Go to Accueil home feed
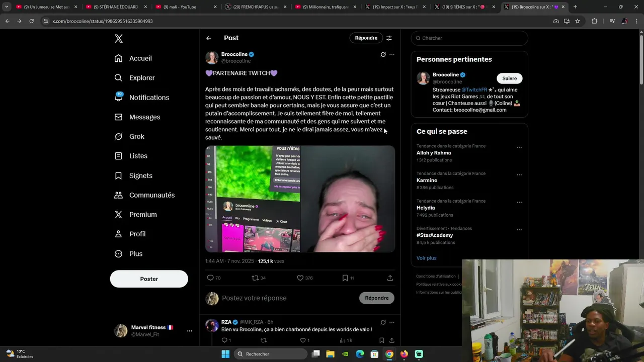644x362 pixels. (x=133, y=58)
